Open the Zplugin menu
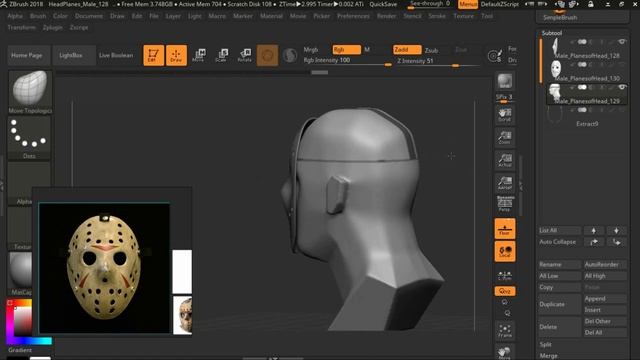The width and height of the screenshot is (640, 360). tap(53, 27)
